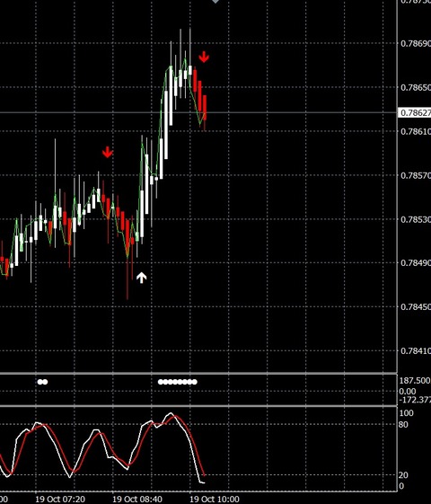Click the 19 Oct 07:20 time label
431x504 pixels.
[60, 500]
